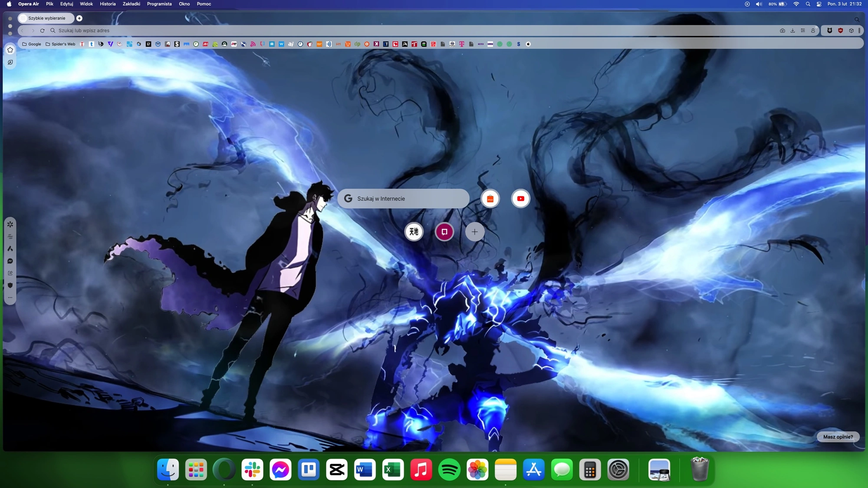Open the Plik menu

(x=50, y=4)
